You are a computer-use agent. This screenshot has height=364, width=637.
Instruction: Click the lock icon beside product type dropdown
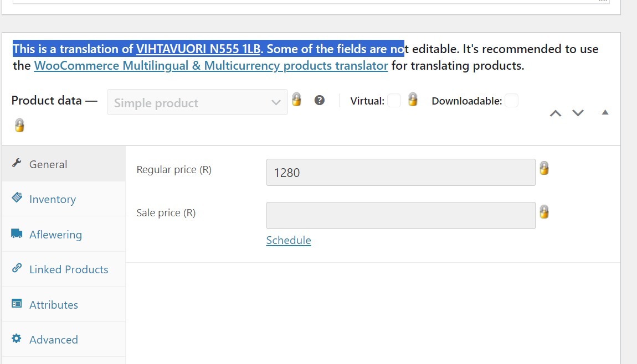coord(296,100)
